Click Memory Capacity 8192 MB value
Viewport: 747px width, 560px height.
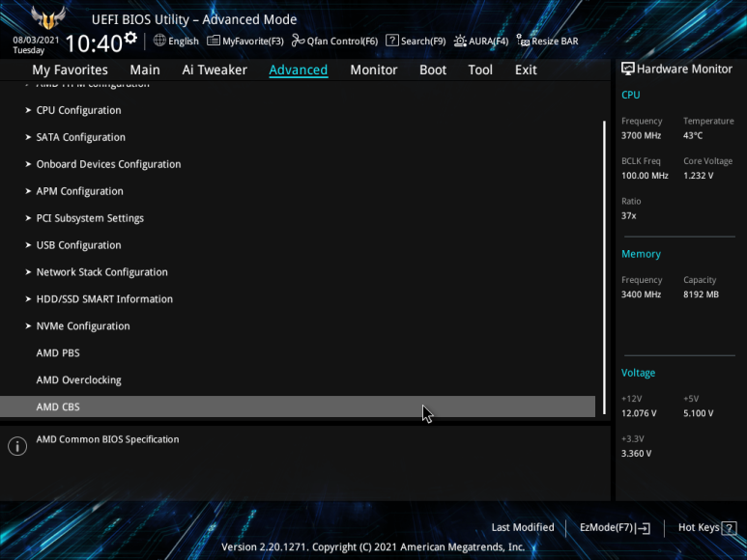701,294
